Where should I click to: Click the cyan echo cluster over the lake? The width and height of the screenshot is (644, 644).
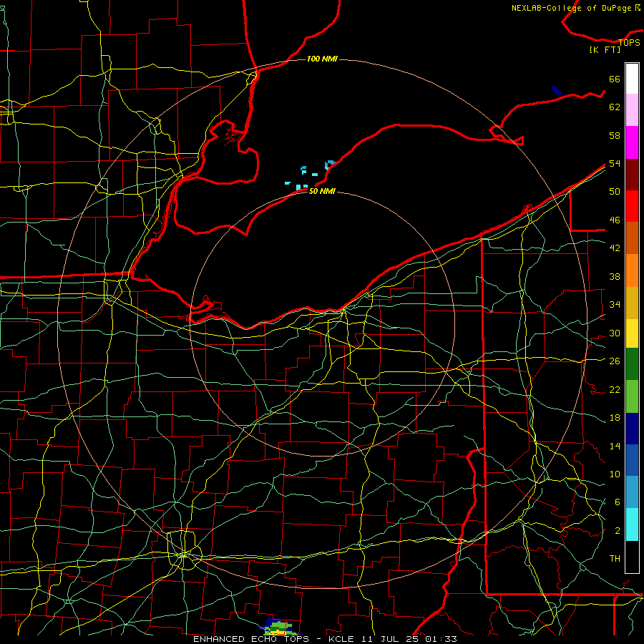click(x=310, y=176)
